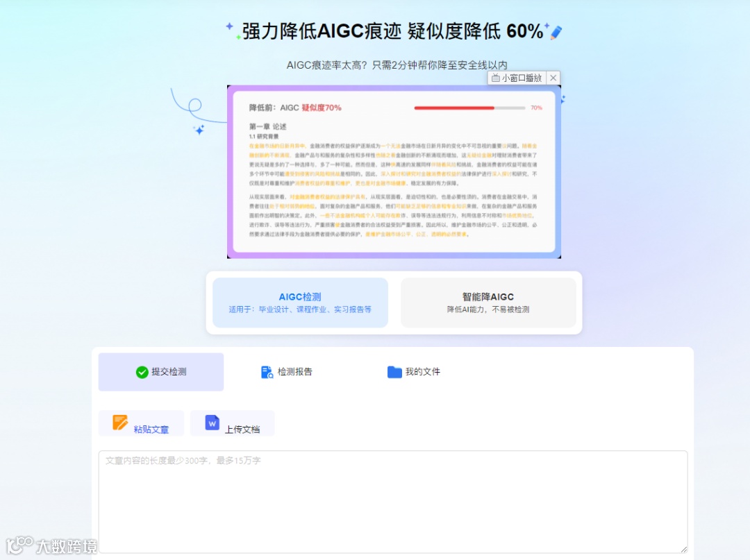750x560 pixels.
Task: Click the 降低前 demo preview image
Action: tap(393, 171)
